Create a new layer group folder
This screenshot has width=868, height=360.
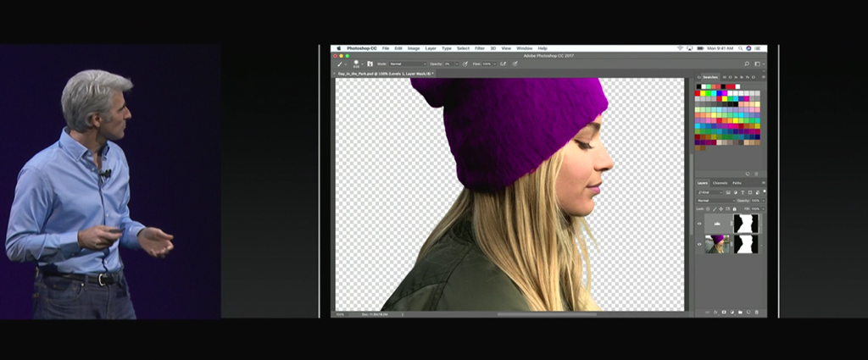(x=740, y=313)
